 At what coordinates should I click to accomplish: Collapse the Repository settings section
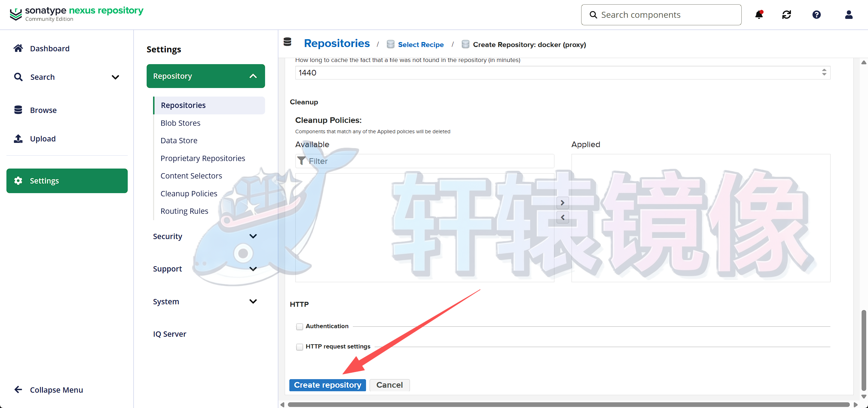(253, 76)
